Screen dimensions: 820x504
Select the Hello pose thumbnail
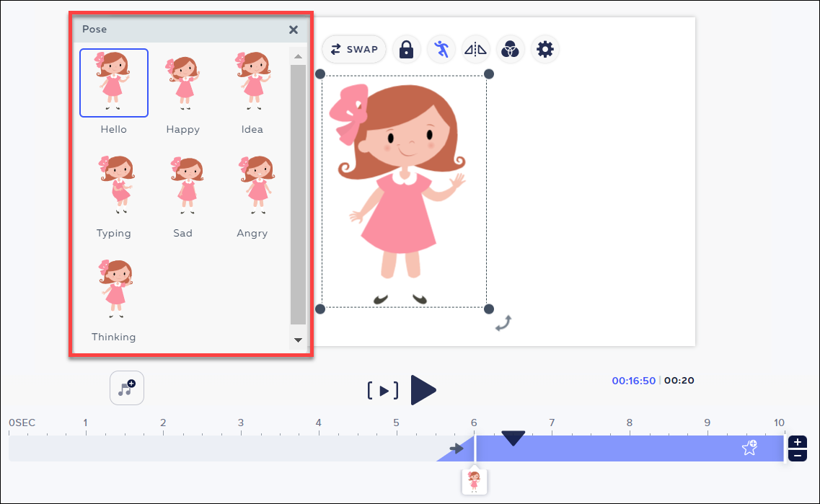[x=114, y=83]
